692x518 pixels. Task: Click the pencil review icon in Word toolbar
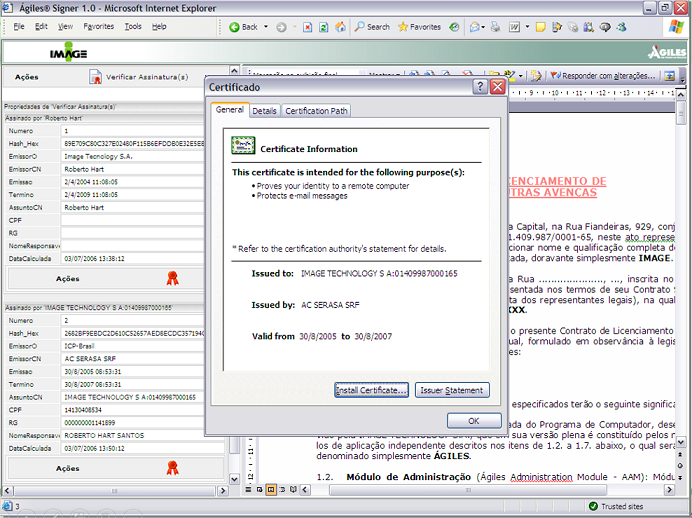tap(536, 76)
